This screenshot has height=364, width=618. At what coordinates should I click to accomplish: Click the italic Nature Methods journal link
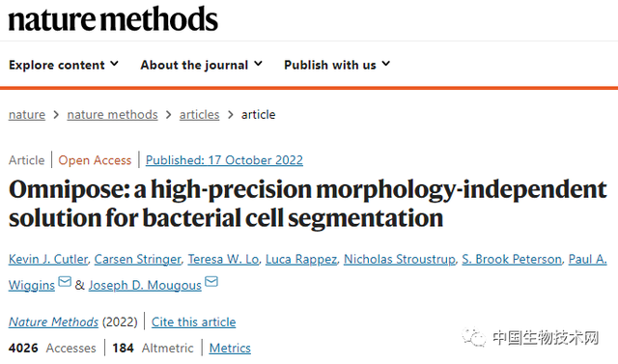53,322
